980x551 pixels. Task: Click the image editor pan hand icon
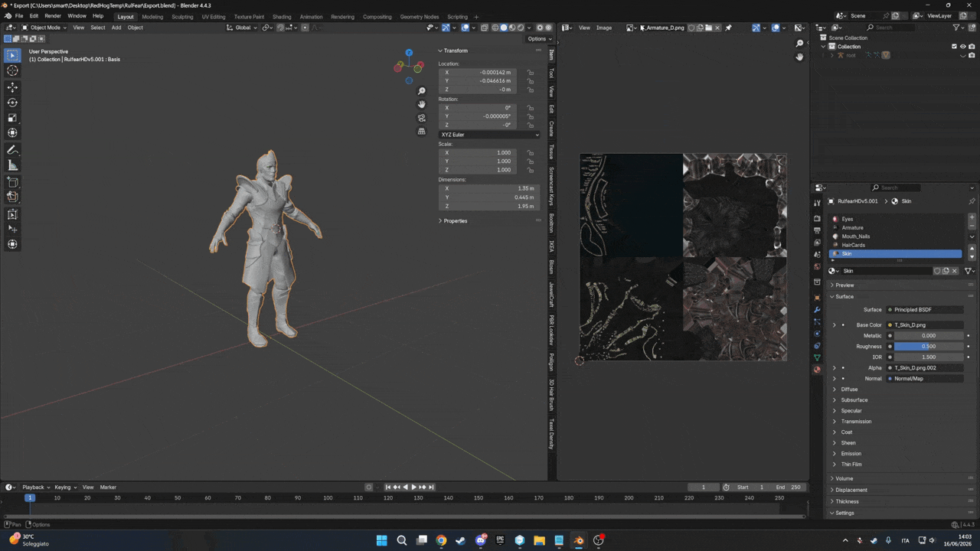pos(799,57)
